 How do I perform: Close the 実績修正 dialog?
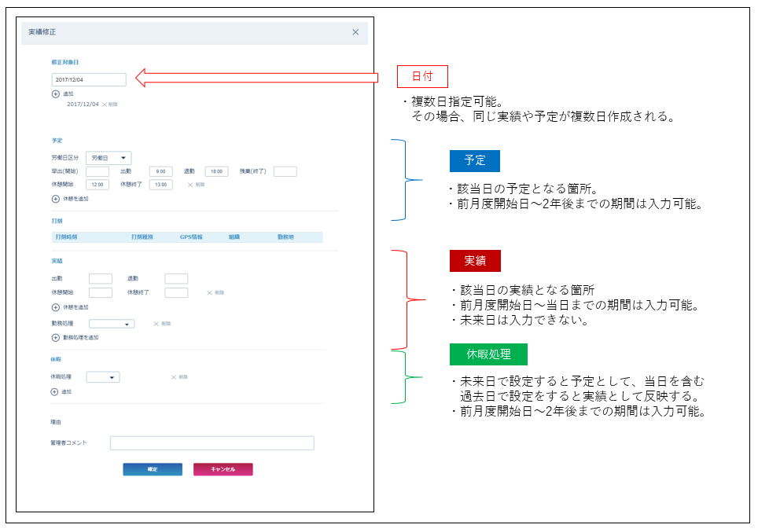[355, 32]
